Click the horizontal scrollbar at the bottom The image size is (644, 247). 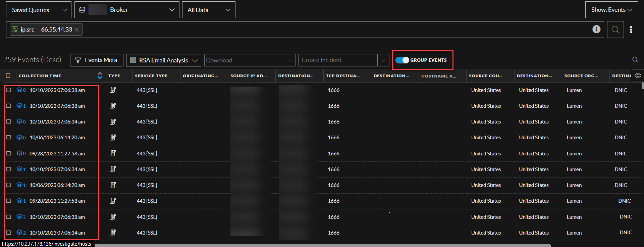pyautogui.click(x=322, y=245)
